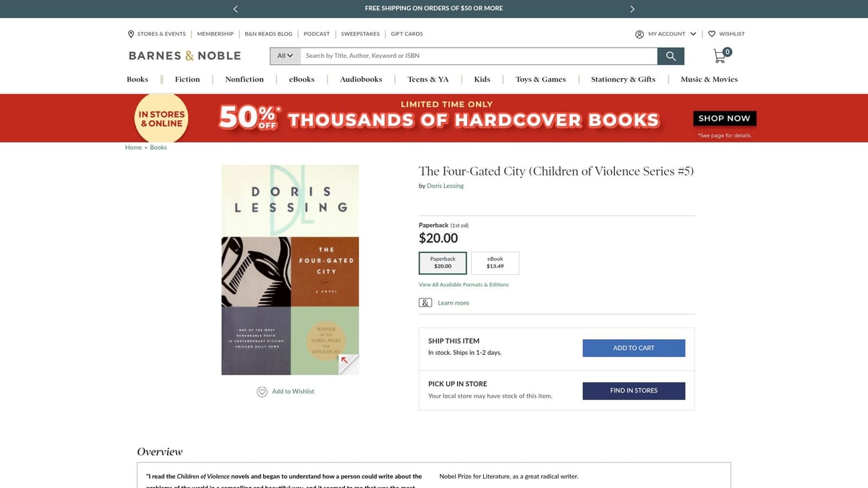Click the Stores & Events location pin
The height and width of the screenshot is (488, 868).
[131, 34]
